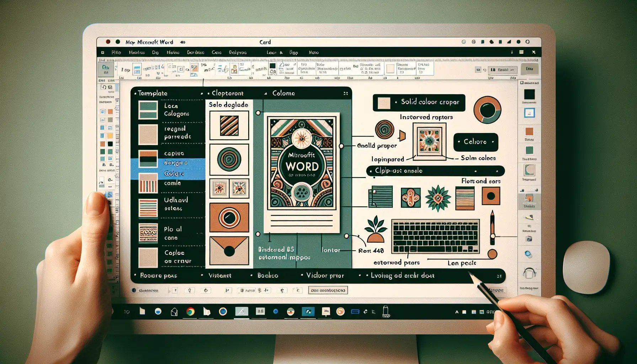Select the camera icon in the right sidebar
Screen dimensions: 637x364
(529, 239)
